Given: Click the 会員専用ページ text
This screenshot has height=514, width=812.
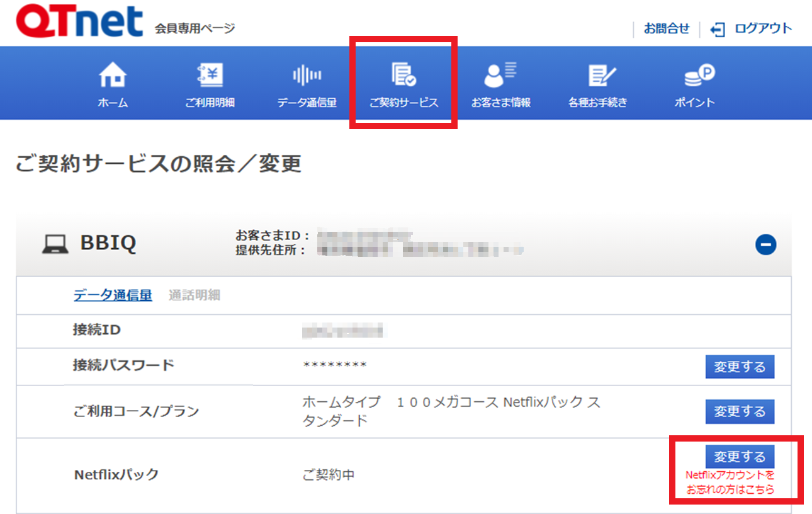Looking at the screenshot, I should 195,29.
